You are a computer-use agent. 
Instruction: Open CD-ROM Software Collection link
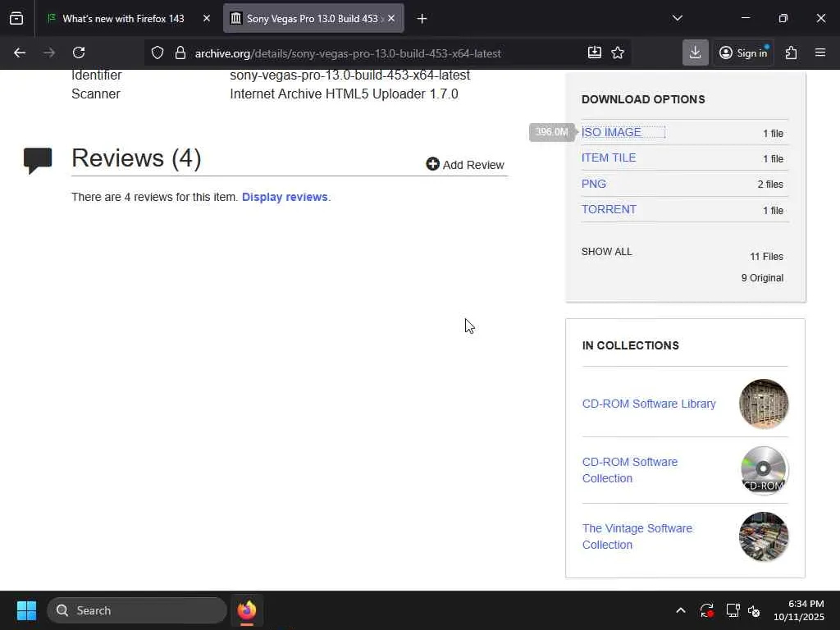[x=630, y=470]
